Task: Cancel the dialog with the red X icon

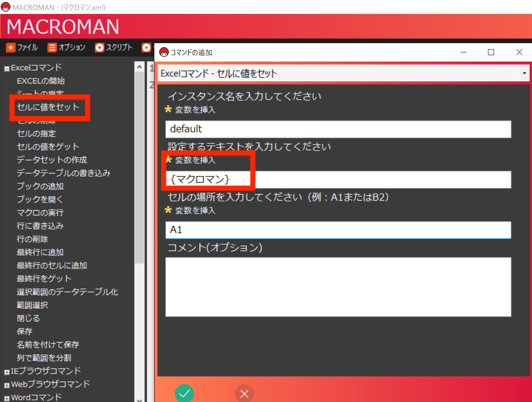Action: (244, 394)
